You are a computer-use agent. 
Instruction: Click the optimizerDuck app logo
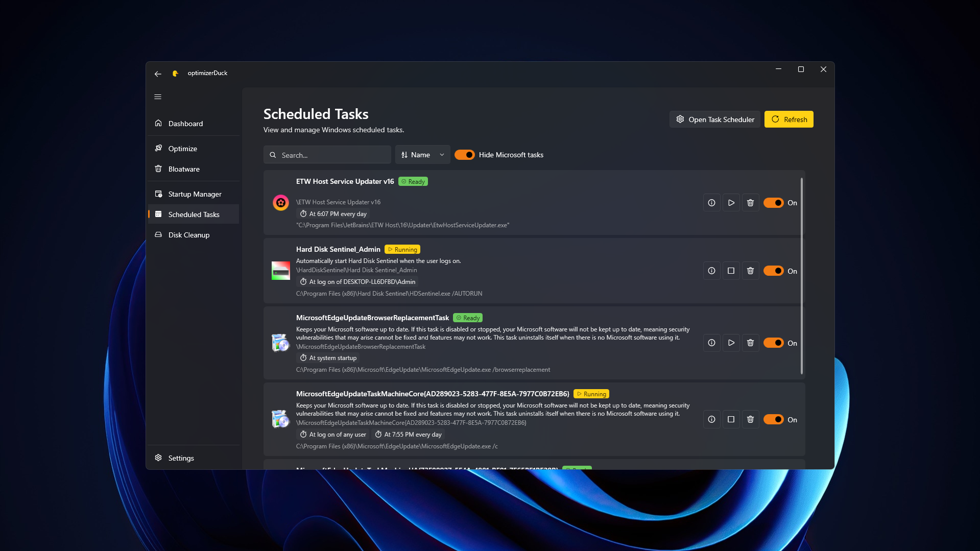[175, 73]
